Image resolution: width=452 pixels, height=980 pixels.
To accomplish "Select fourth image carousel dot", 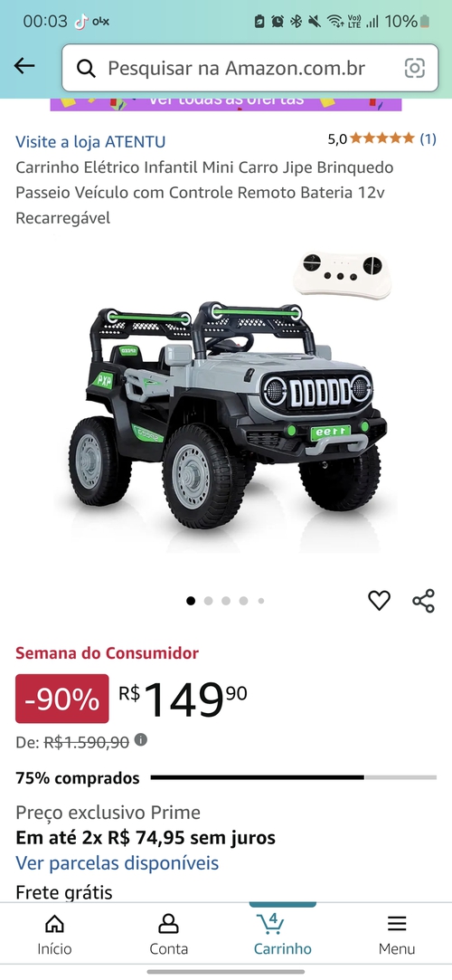I will pyautogui.click(x=243, y=601).
